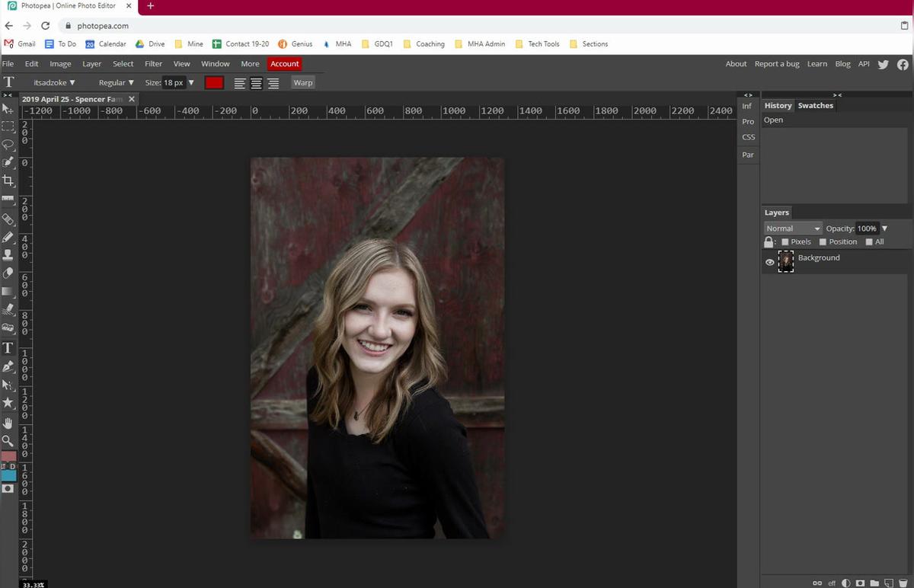Collapse toolbox with top arrows

pos(8,95)
